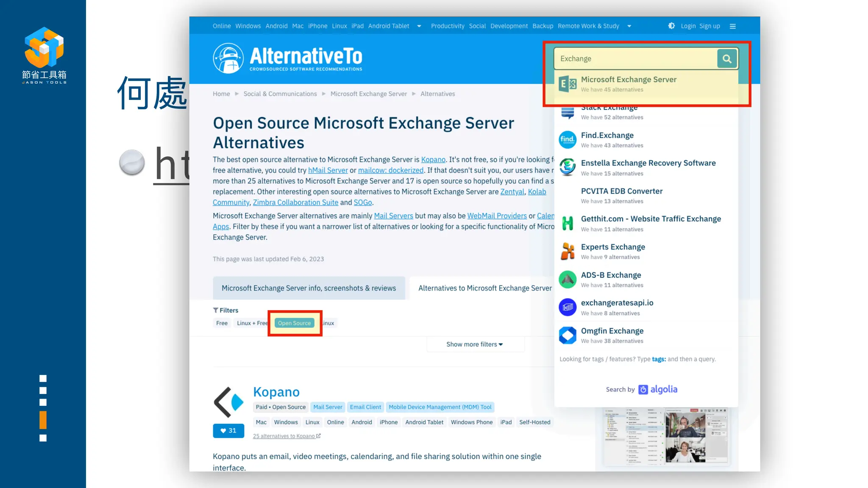Click the ADS-B Exchange result icon
The width and height of the screenshot is (868, 488).
pos(568,280)
